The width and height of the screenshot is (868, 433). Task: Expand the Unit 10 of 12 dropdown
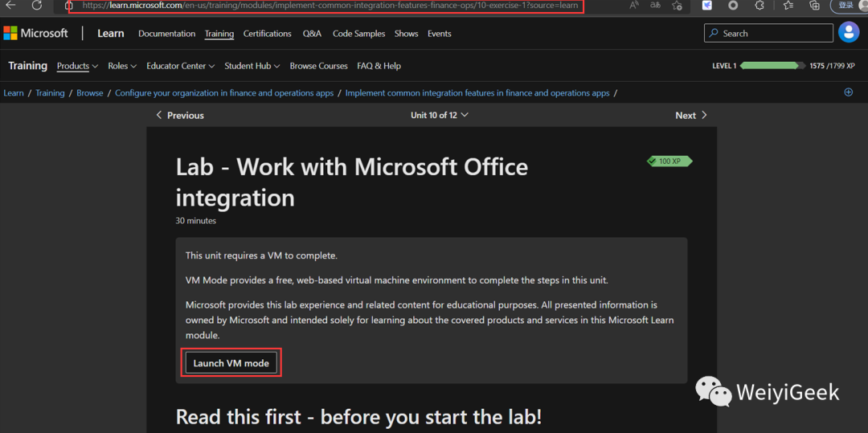440,115
